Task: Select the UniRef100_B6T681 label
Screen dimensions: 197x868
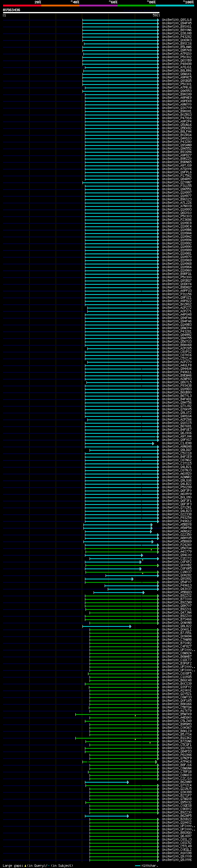Action: [x=177, y=426]
